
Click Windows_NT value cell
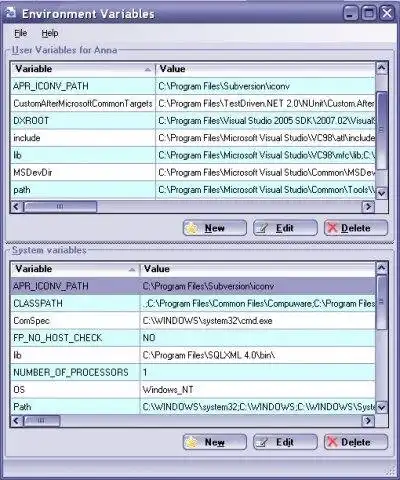click(258, 390)
